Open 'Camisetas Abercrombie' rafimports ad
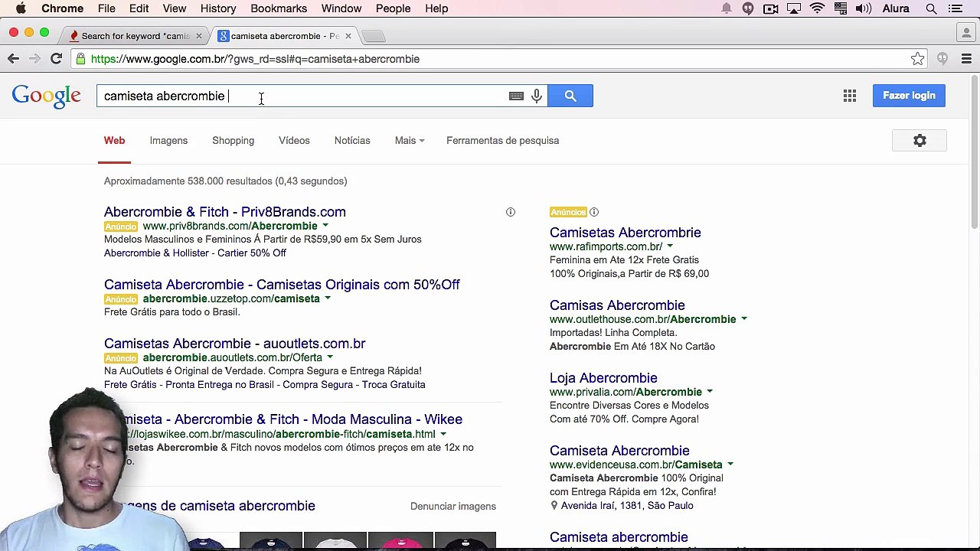The height and width of the screenshot is (551, 980). pos(626,233)
